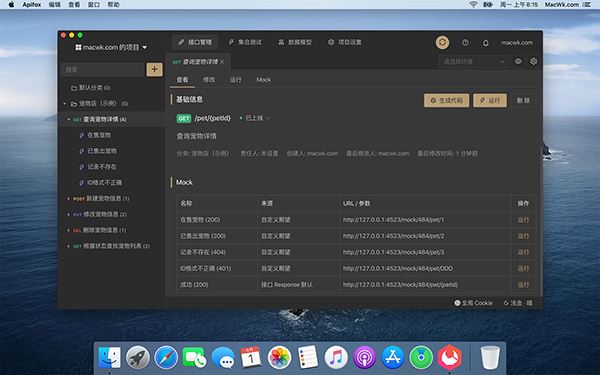
Task: Expand the GET 根据状态查找宠物列表 arrow
Action: [x=68, y=246]
